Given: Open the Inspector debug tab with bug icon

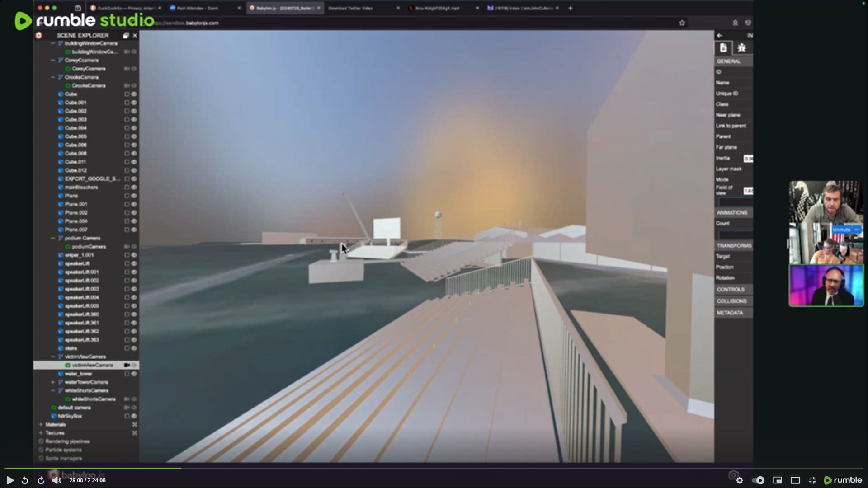Looking at the screenshot, I should 741,48.
